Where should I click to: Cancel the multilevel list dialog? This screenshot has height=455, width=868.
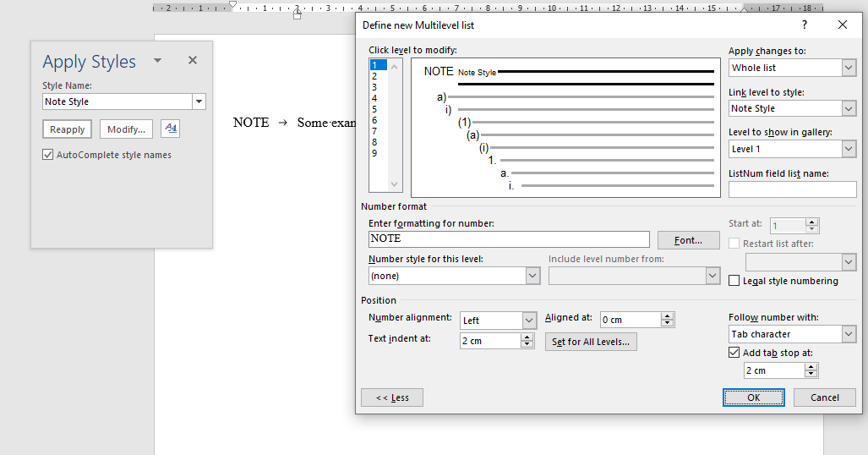point(825,397)
